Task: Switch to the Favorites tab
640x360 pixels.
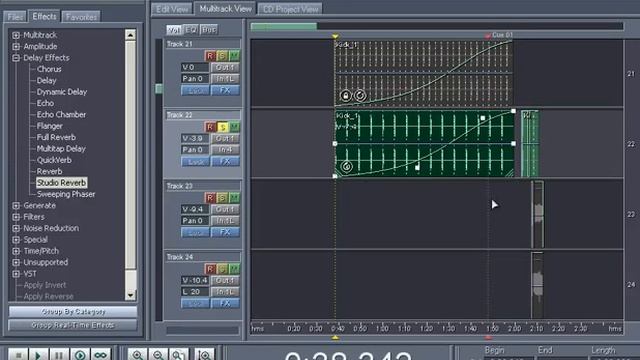Action: (81, 17)
